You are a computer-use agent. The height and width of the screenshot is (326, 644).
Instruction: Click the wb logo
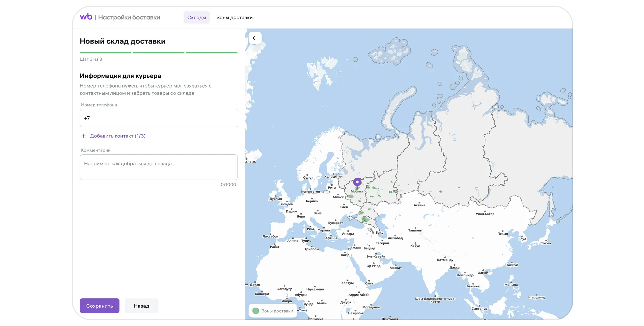86,17
